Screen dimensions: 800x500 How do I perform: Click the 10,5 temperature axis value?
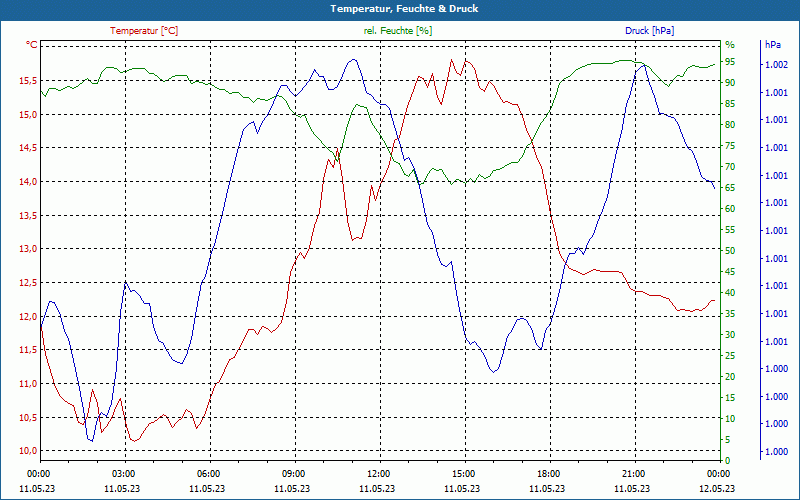[28, 417]
